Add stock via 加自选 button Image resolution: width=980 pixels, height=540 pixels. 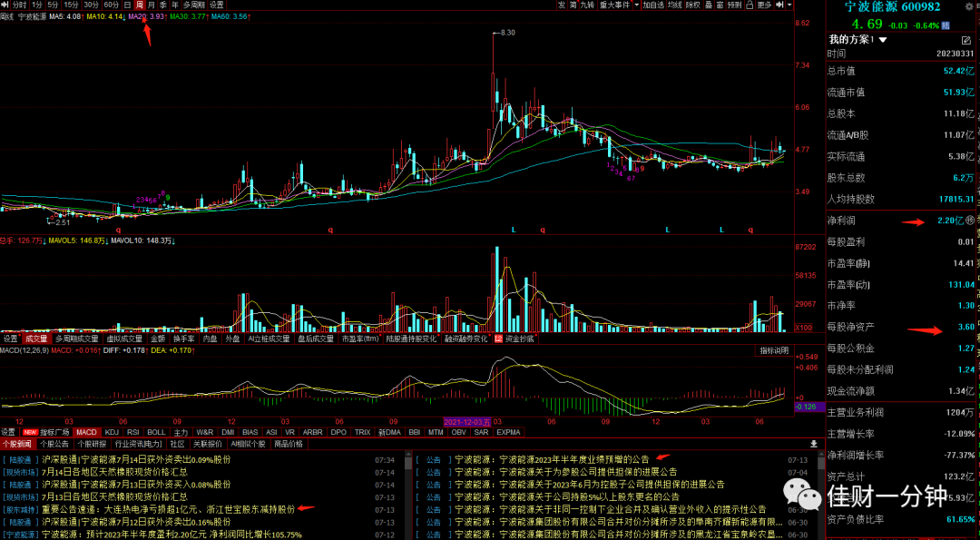click(x=653, y=5)
